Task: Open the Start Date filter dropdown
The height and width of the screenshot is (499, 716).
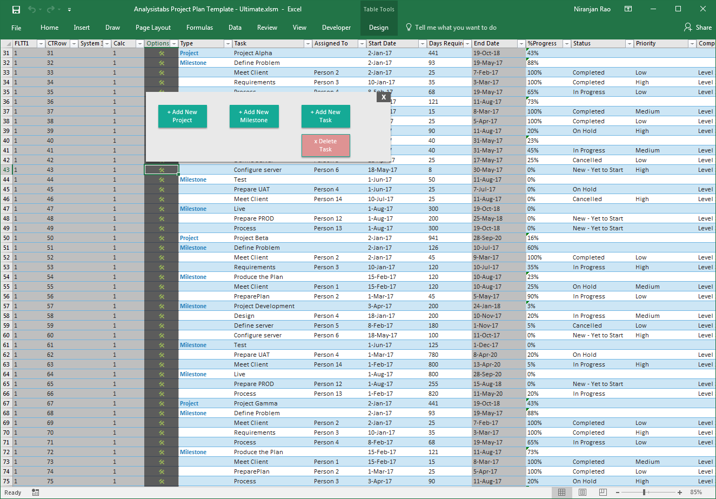Action: pyautogui.click(x=422, y=43)
